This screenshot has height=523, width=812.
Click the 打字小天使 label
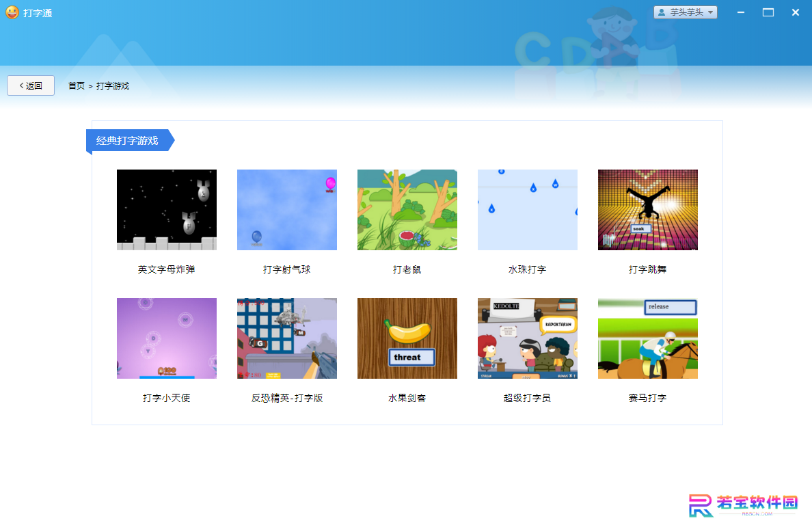pos(167,398)
